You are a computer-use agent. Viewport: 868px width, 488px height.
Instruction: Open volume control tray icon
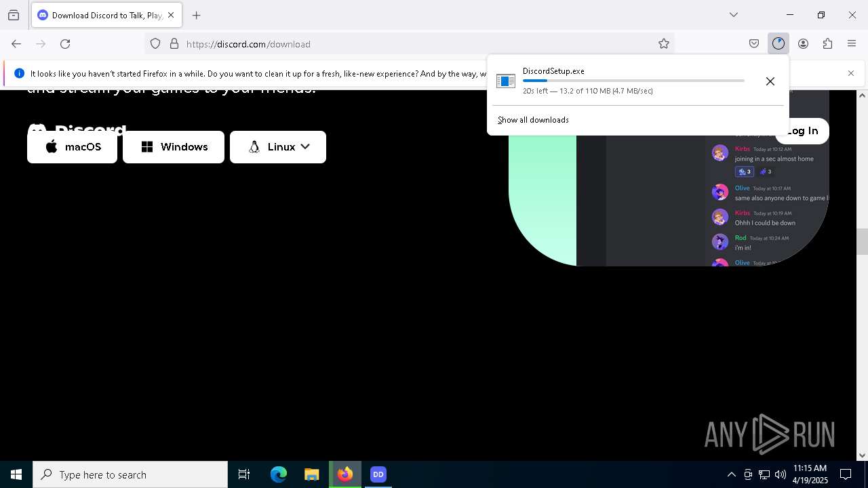tap(781, 474)
